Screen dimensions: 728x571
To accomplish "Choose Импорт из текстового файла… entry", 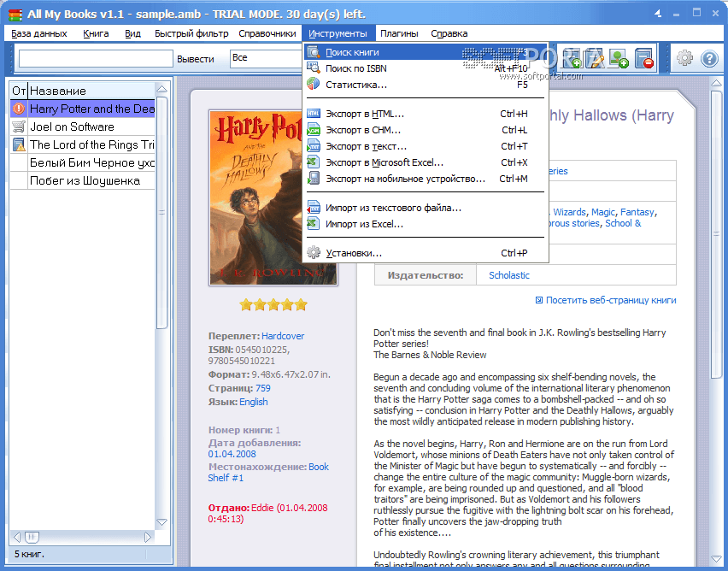I will coord(426,208).
